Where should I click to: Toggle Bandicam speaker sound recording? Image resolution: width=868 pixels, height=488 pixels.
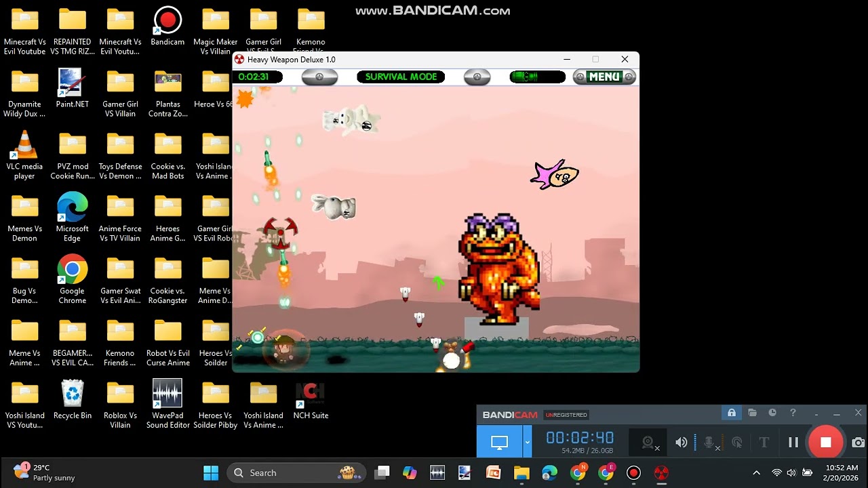(x=681, y=443)
